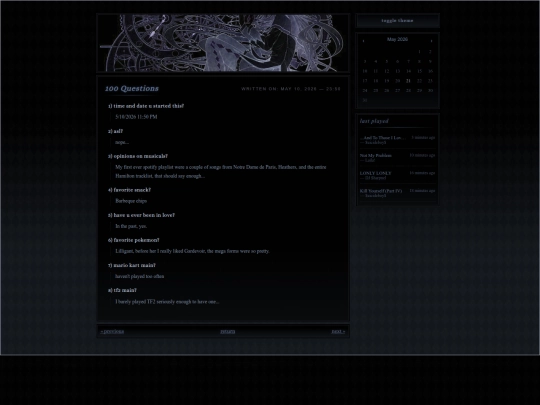The height and width of the screenshot is (405, 540).
Task: Click the 100 Questions post title
Action: (132, 89)
